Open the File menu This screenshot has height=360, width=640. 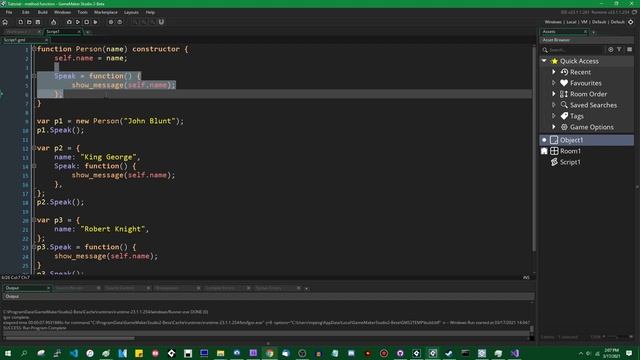[9, 12]
